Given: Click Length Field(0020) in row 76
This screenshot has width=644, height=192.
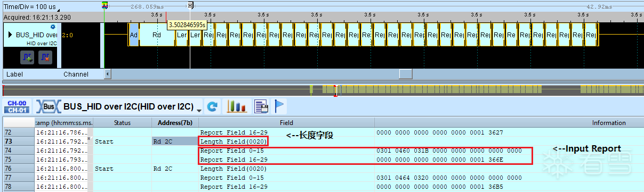Looking at the screenshot, I should coord(234,169).
